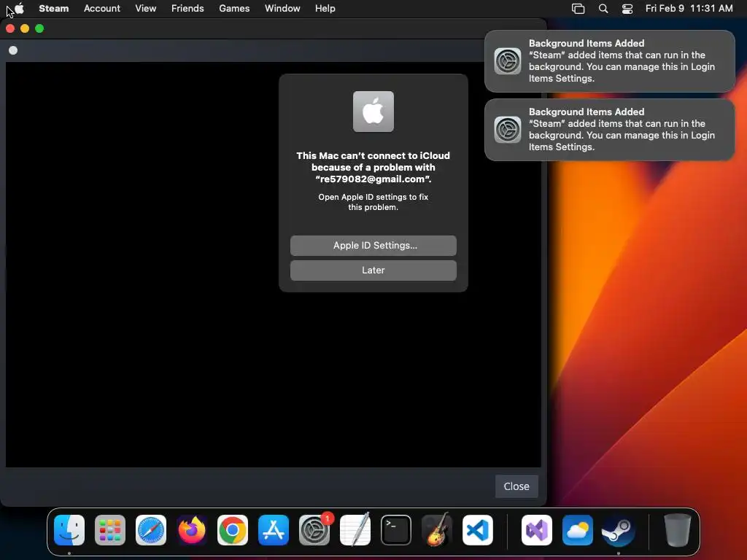
Task: Open Control Center
Action: point(627,9)
